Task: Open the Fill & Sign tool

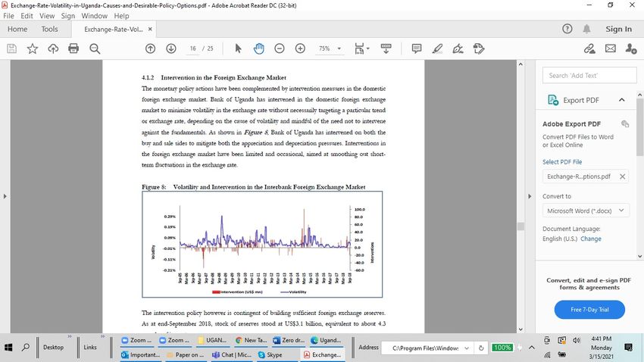Action: (x=458, y=48)
